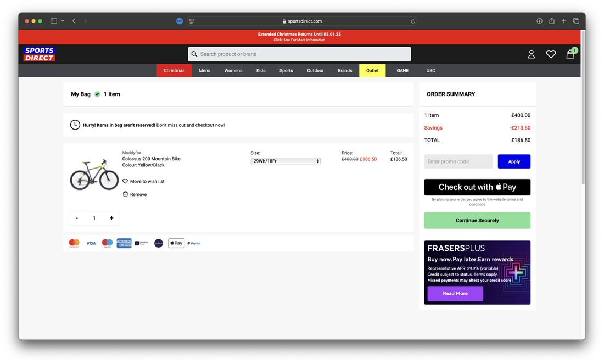Click the American Express payment icon
The width and height of the screenshot is (604, 364).
click(124, 243)
